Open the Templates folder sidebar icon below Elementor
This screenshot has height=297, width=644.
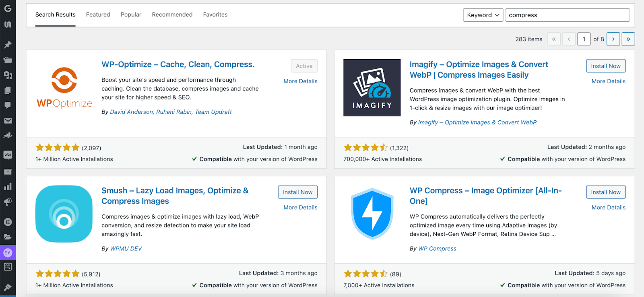click(x=8, y=237)
